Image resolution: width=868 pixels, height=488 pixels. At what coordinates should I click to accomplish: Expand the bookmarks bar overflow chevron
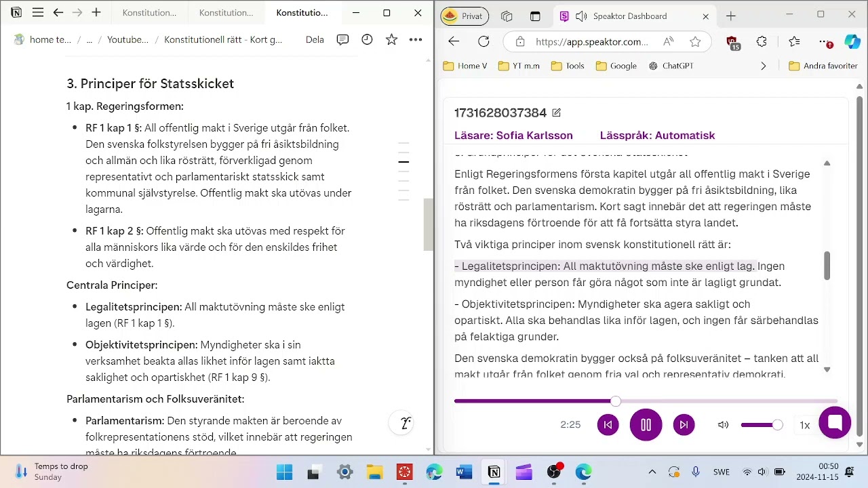tap(764, 66)
